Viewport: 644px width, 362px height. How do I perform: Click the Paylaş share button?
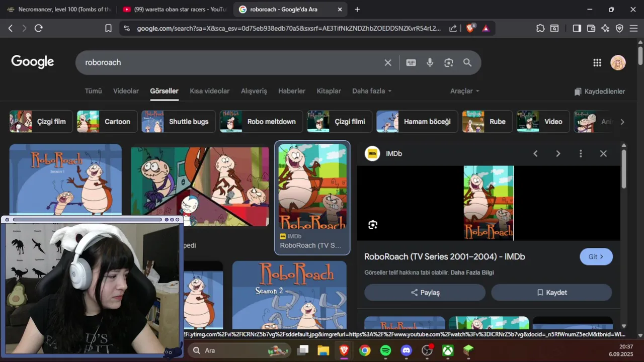pyautogui.click(x=425, y=293)
